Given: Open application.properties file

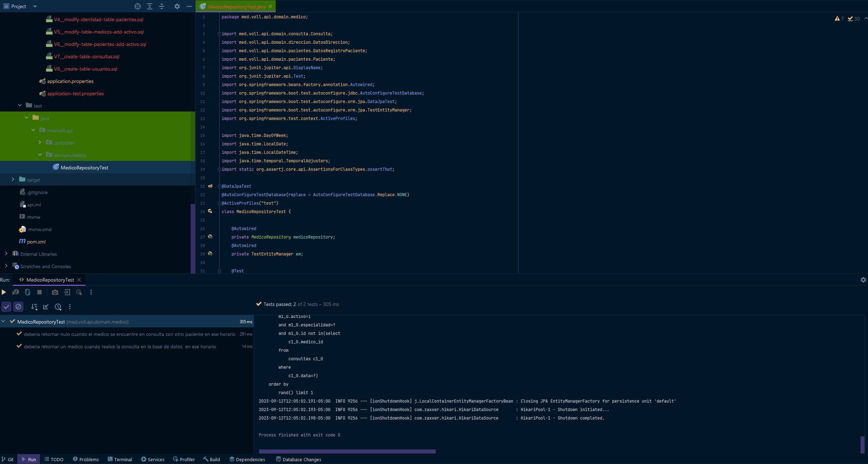Looking at the screenshot, I should pyautogui.click(x=70, y=81).
